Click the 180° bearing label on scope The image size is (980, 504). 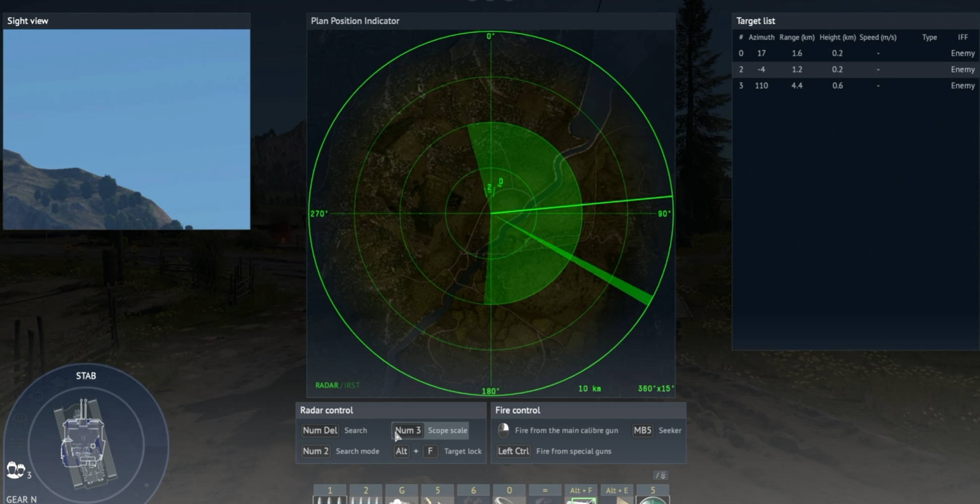pos(490,391)
